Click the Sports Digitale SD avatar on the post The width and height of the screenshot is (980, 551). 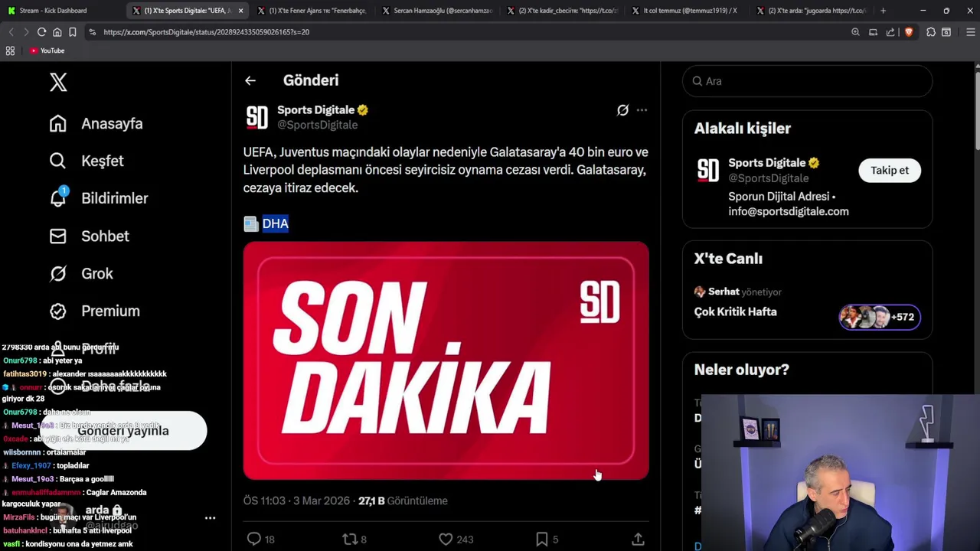257,117
